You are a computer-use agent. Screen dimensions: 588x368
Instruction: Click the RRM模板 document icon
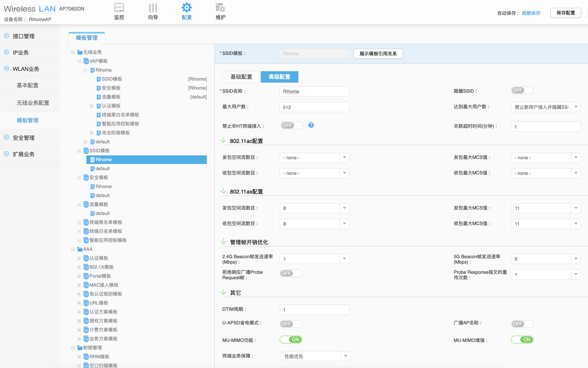(86, 357)
